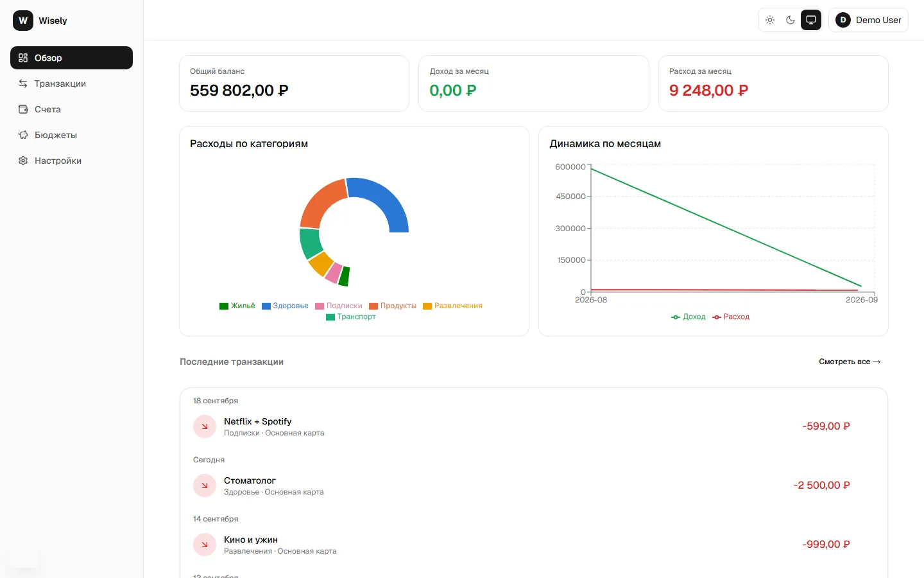Click the Последние транзакции heading
Image resolution: width=924 pixels, height=578 pixels.
232,362
